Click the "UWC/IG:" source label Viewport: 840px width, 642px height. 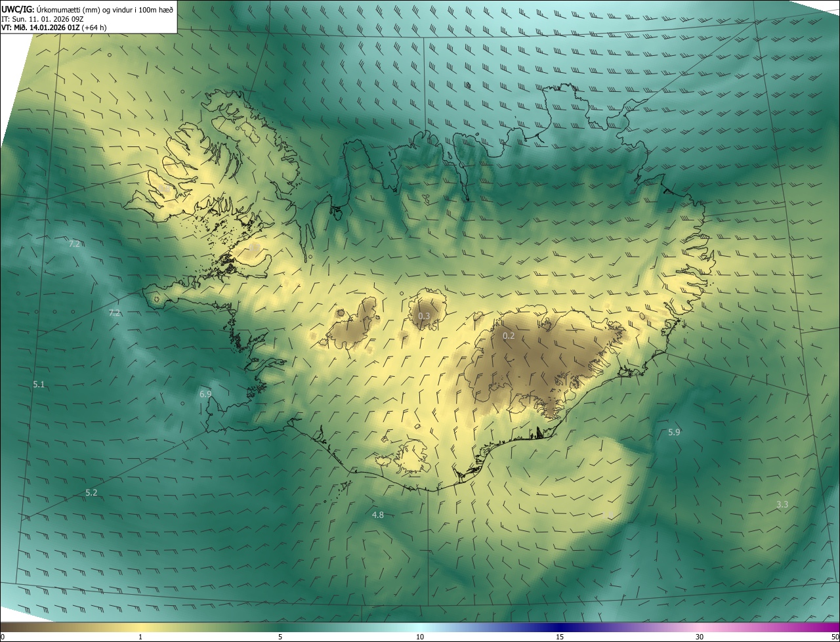[x=17, y=9]
